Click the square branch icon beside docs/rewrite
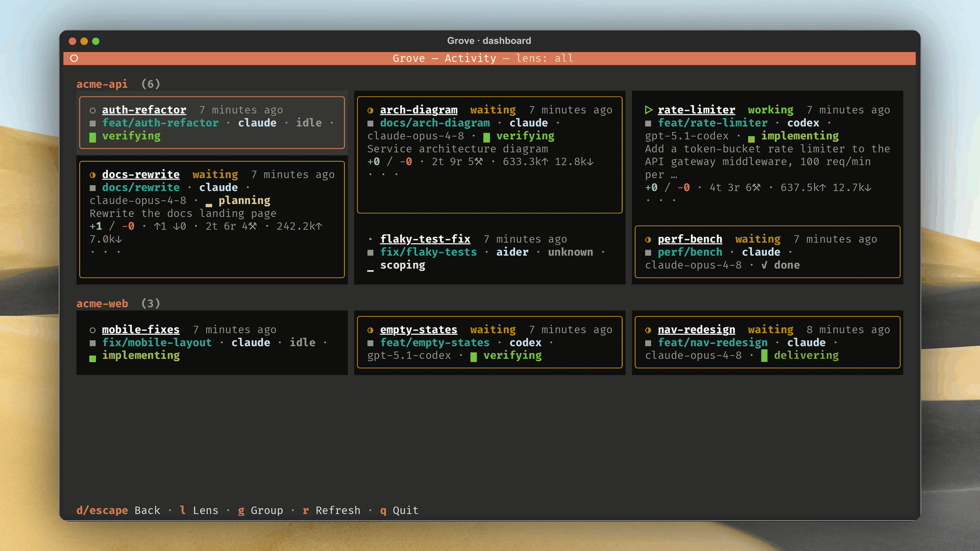Screen dimensions: 980x551 click(92, 188)
